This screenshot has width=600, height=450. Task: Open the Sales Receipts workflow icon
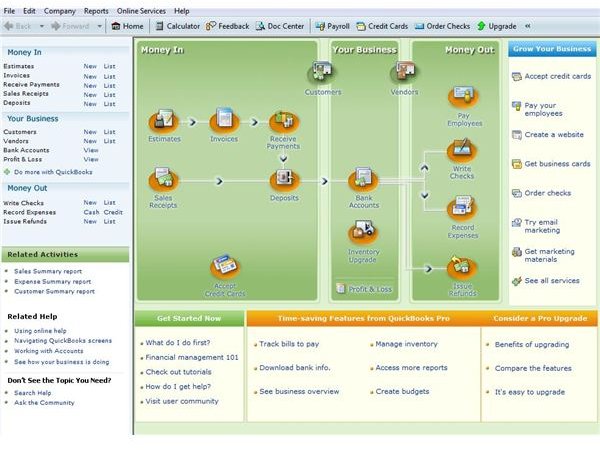[x=164, y=179]
